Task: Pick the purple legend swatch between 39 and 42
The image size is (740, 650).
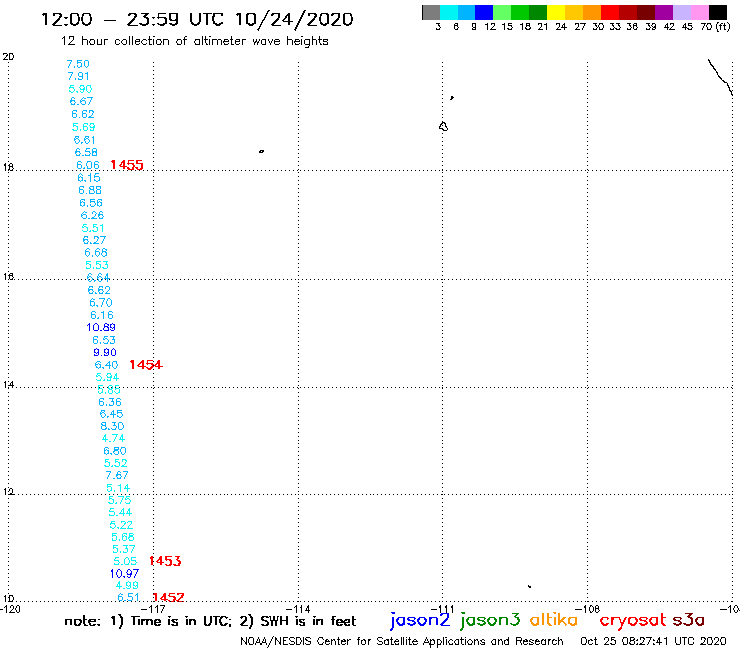Action: [x=664, y=12]
